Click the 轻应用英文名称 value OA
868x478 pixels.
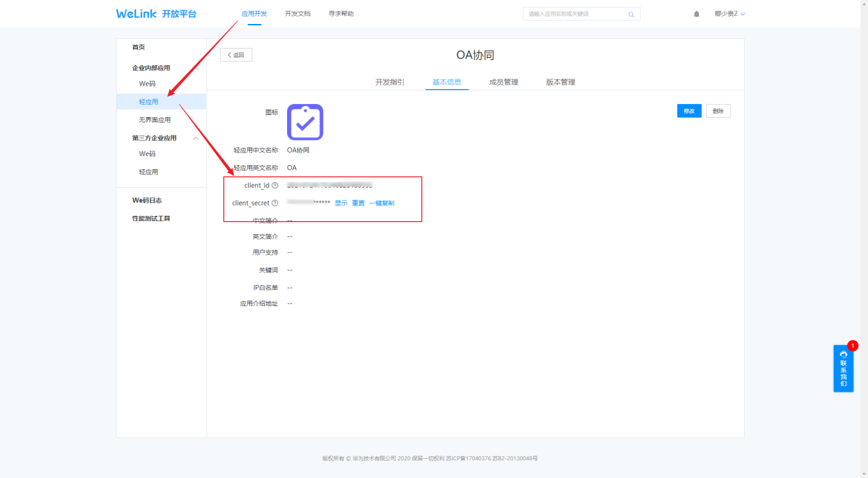(x=292, y=168)
